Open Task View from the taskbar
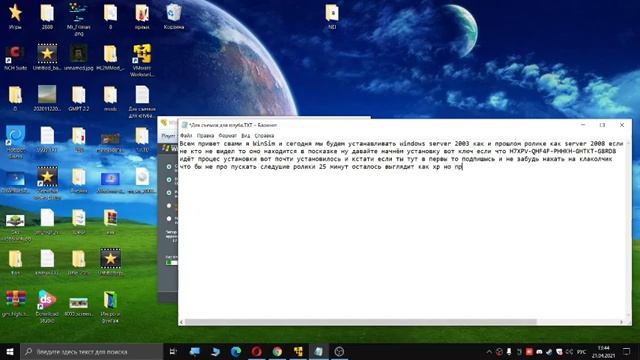 pyautogui.click(x=173, y=351)
